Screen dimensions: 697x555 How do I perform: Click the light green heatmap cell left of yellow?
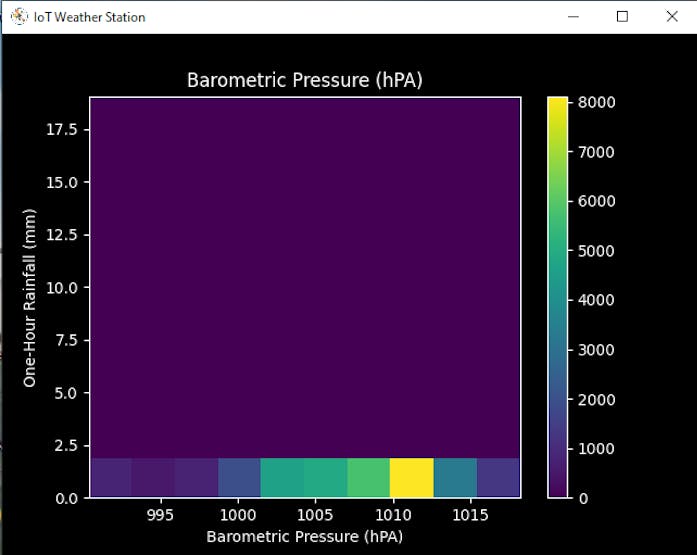[369, 478]
